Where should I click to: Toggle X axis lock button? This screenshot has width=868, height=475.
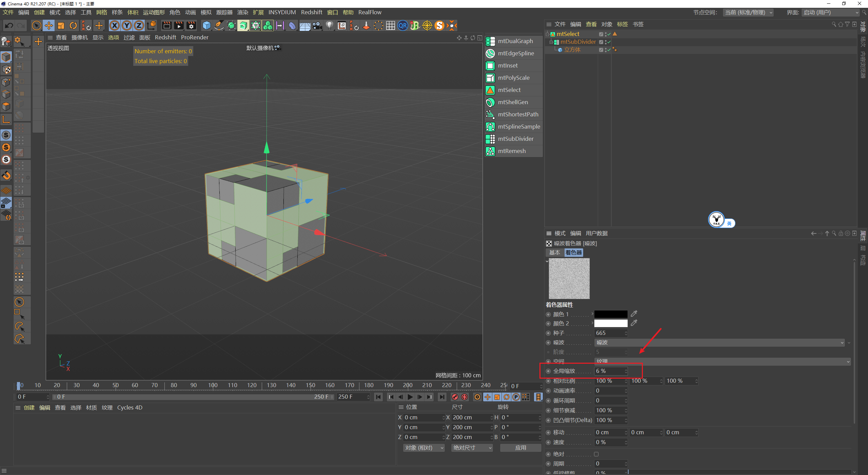click(115, 26)
